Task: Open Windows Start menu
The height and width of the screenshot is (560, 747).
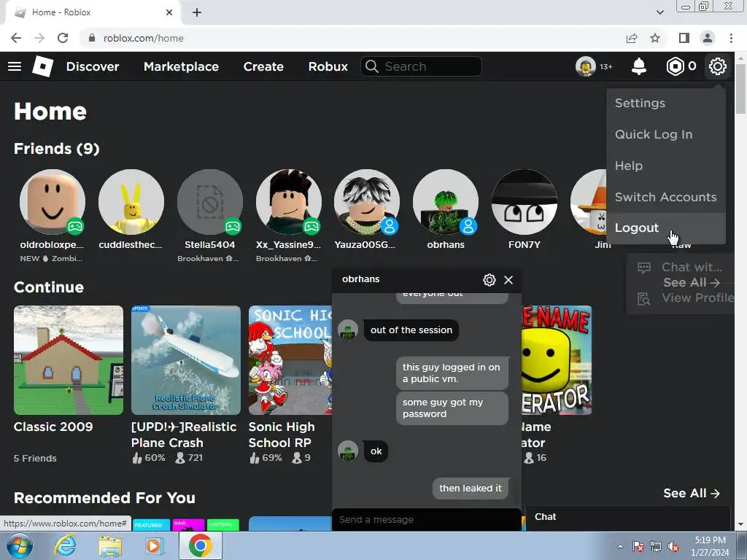Action: tap(20, 545)
